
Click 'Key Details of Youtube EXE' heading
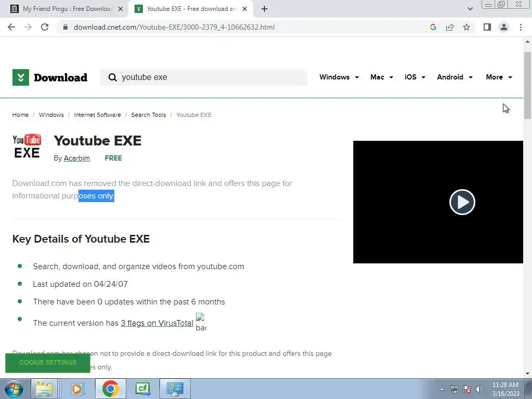[81, 239]
